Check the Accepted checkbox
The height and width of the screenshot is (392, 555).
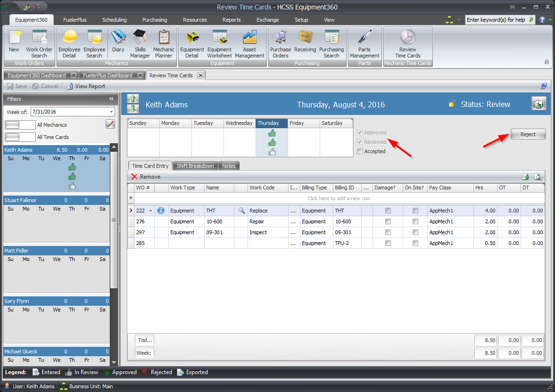point(360,151)
